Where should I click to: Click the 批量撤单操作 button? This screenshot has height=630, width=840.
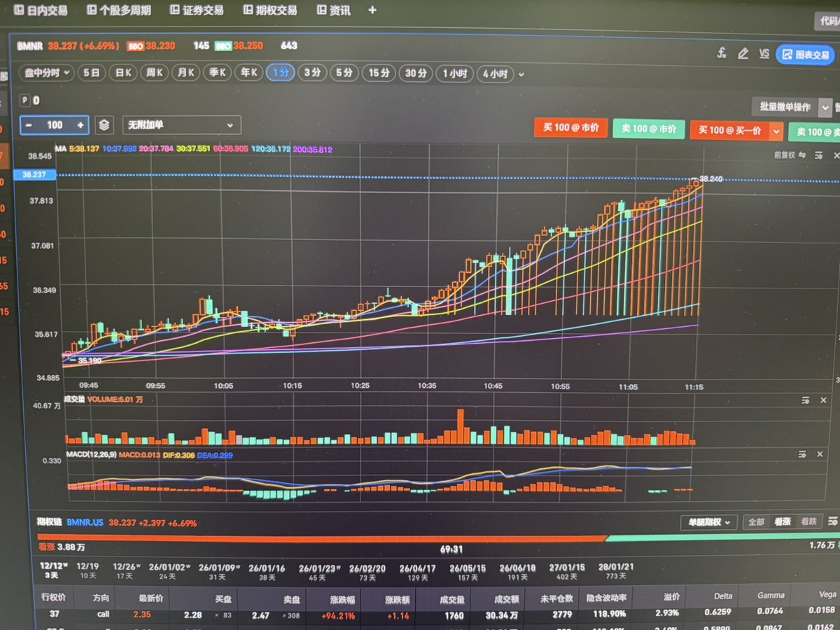[x=784, y=107]
